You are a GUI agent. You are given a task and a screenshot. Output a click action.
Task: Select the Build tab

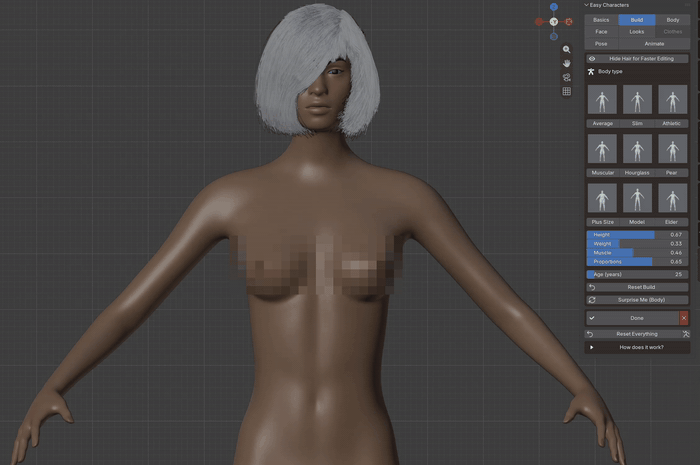coord(637,20)
